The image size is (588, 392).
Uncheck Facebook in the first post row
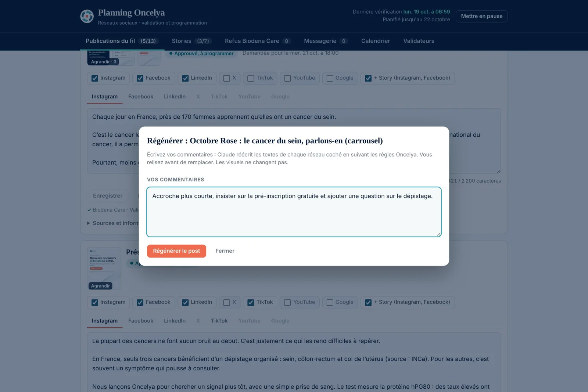coord(140,78)
